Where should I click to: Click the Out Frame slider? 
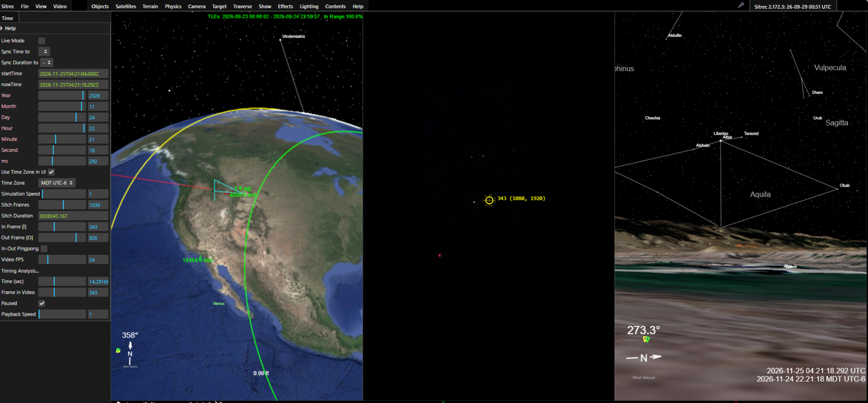tap(62, 238)
